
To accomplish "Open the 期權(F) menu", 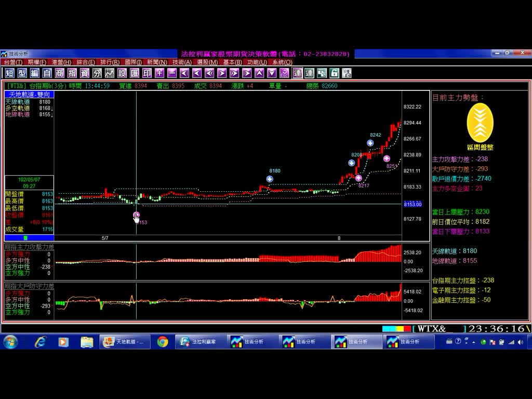I will [x=37, y=62].
